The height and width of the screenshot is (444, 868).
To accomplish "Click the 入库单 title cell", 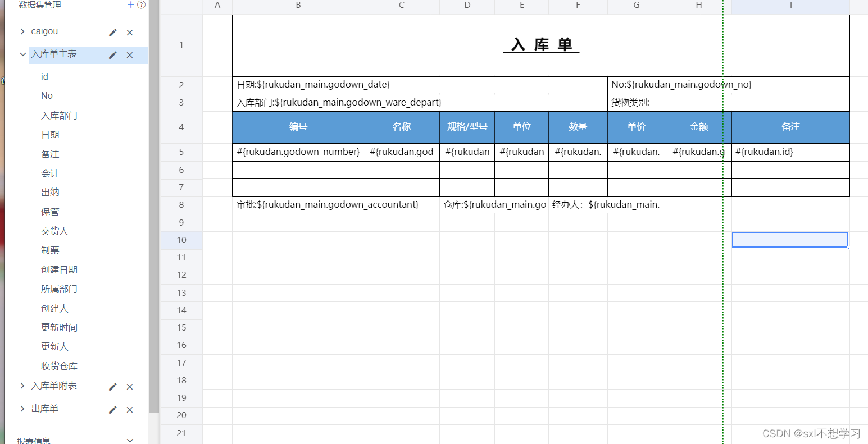I will pyautogui.click(x=541, y=45).
